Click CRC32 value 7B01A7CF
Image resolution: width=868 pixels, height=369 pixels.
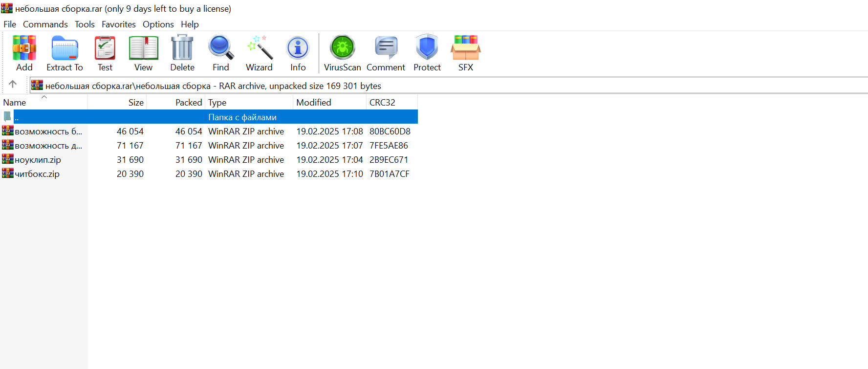[x=390, y=174]
